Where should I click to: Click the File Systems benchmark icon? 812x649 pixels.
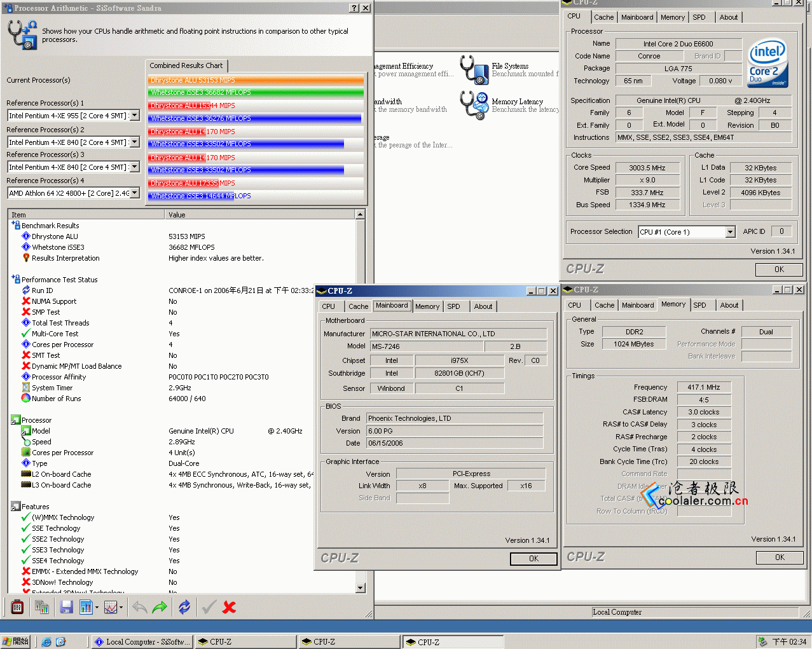pos(474,70)
